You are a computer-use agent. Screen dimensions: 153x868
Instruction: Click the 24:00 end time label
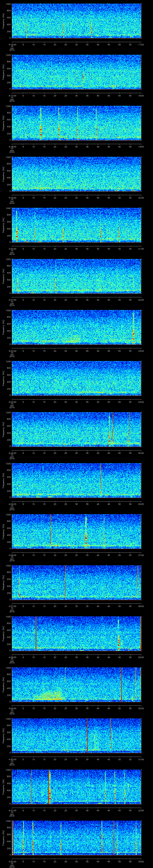(141, 402)
